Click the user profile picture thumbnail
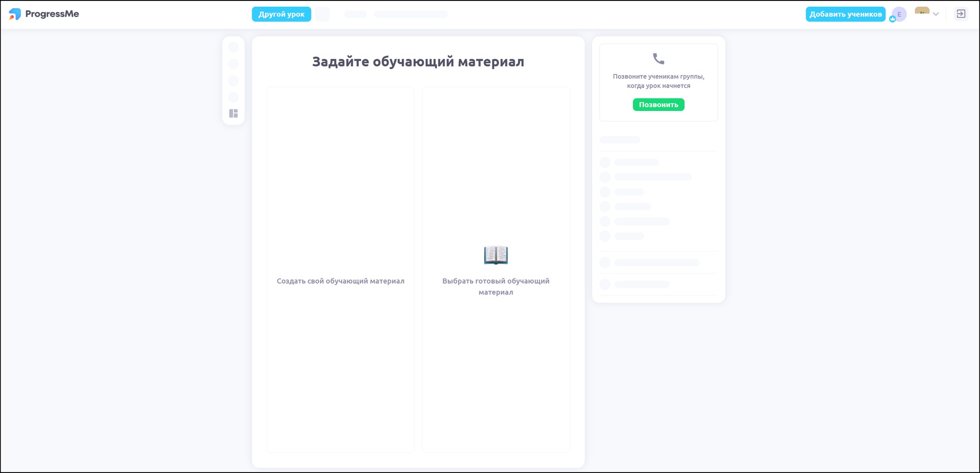The width and height of the screenshot is (980, 473). (x=922, y=11)
